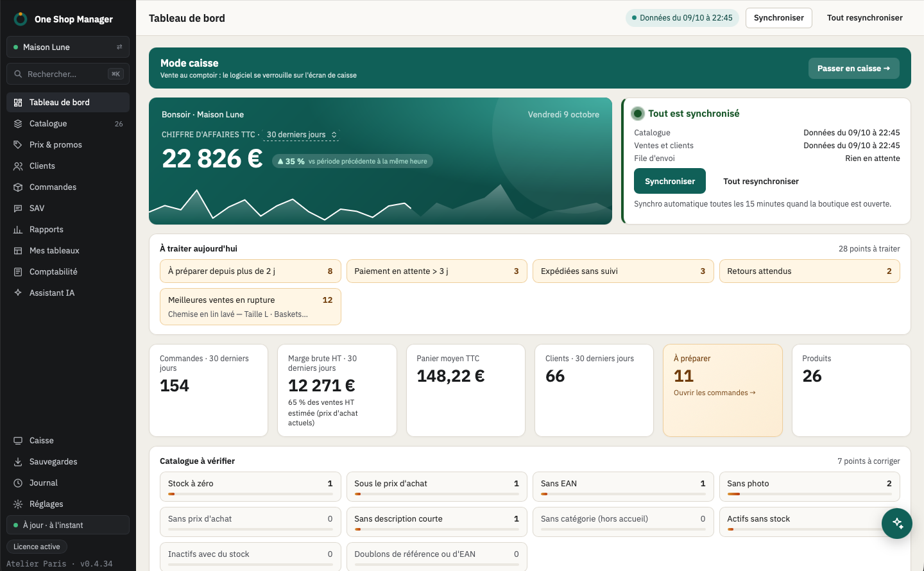Click the Commandes box icon
Image resolution: width=924 pixels, height=571 pixels.
tap(18, 187)
